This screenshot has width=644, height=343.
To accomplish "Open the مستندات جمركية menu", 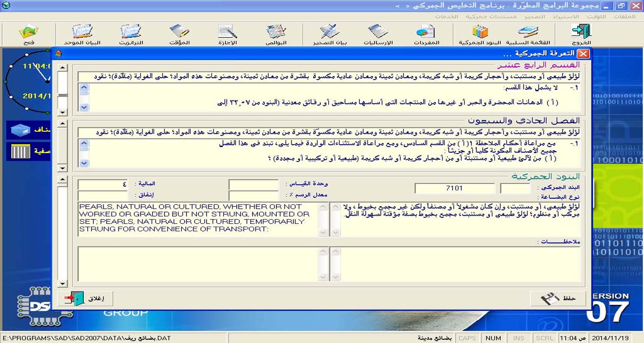I will point(491,16).
